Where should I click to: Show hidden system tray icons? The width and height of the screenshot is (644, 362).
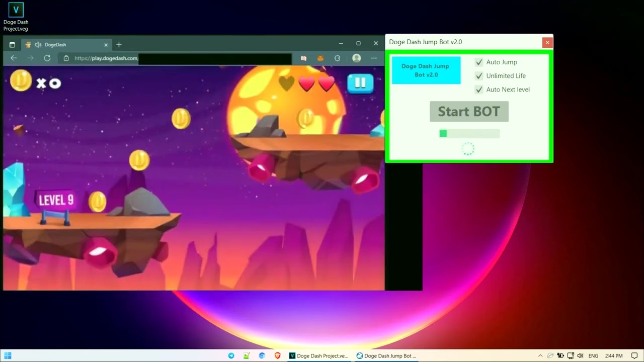click(x=540, y=355)
